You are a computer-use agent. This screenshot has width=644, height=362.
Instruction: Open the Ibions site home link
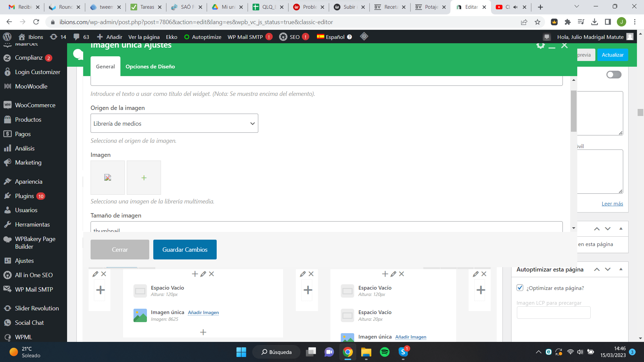[x=31, y=37]
